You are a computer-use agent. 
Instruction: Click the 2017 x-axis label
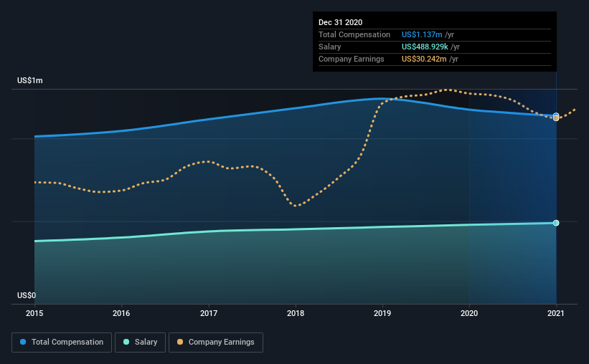pyautogui.click(x=209, y=313)
